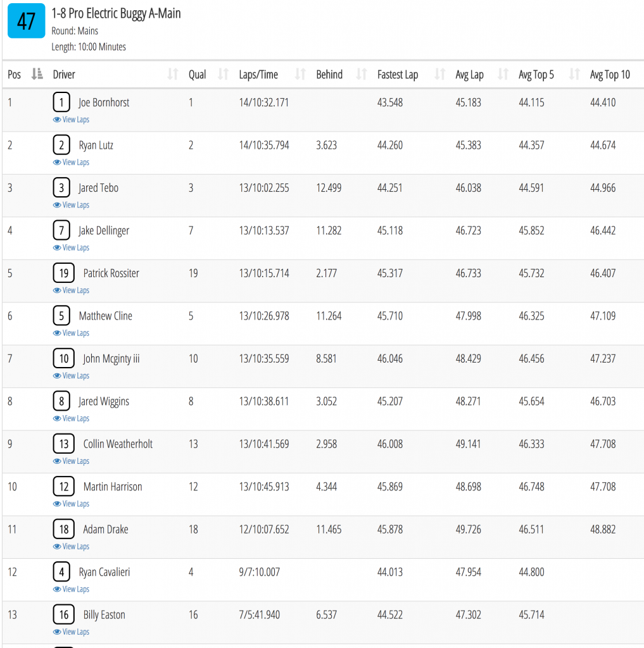Screen dimensions: 644x648
Task: Select the avg lap value 49.726
Action: coord(468,530)
